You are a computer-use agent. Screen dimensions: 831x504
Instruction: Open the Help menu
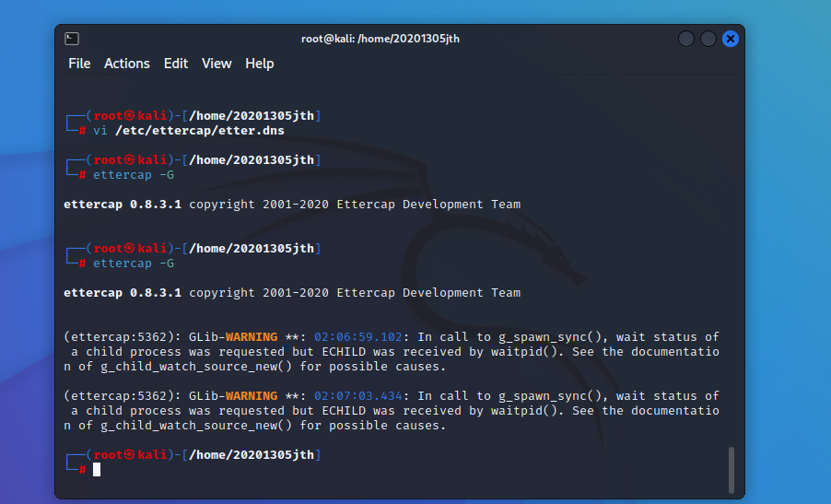point(259,64)
